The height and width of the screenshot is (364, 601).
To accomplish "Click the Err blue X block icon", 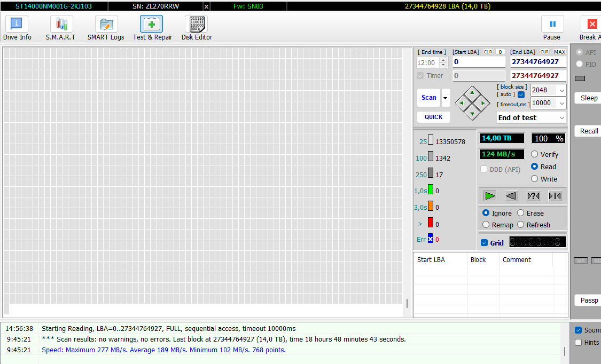I will [431, 238].
